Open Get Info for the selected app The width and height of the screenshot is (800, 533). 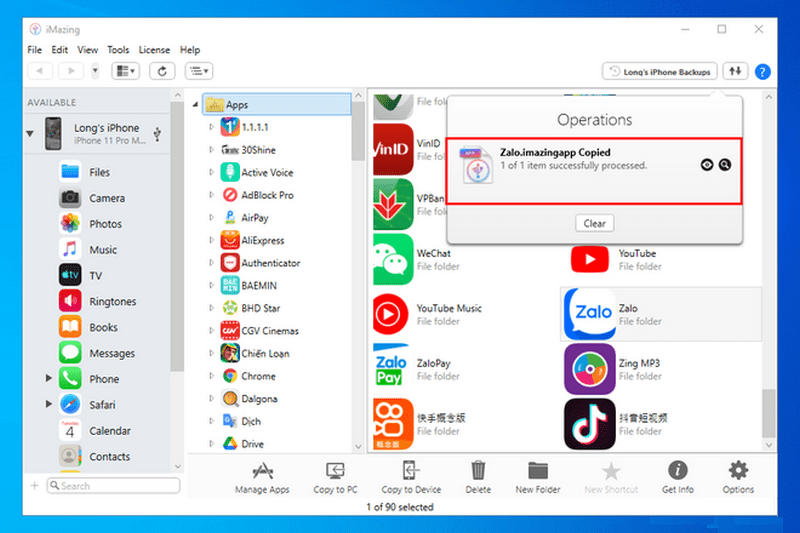(x=677, y=476)
